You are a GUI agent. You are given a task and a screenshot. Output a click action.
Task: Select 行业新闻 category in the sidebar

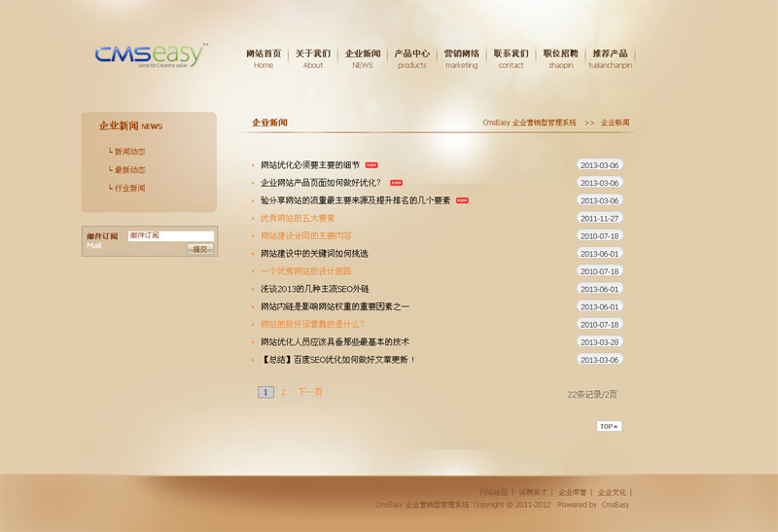tap(129, 188)
